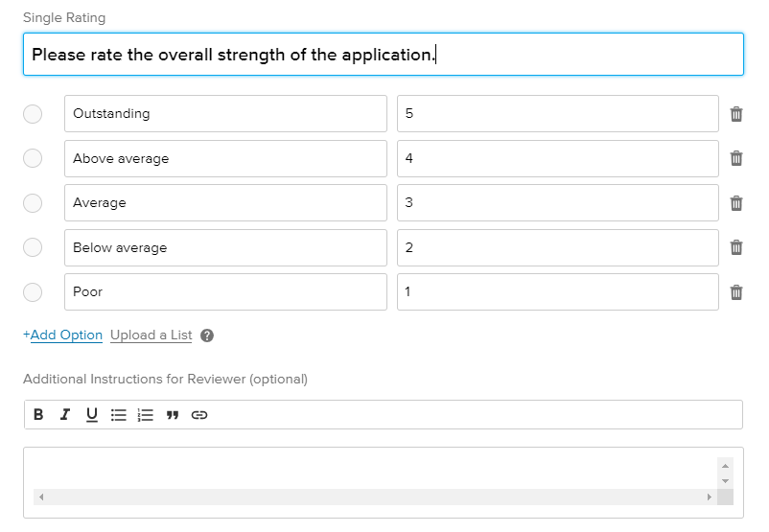Click the Add Option link
This screenshot has height=532, width=769.
[63, 335]
